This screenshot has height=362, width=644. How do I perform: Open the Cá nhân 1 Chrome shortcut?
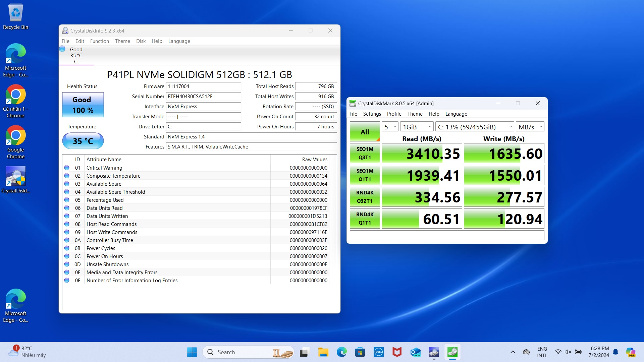(x=15, y=101)
